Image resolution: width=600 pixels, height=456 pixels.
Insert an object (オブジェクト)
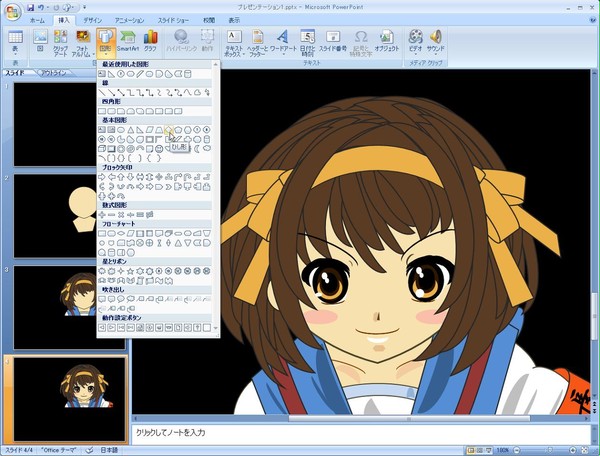point(386,41)
